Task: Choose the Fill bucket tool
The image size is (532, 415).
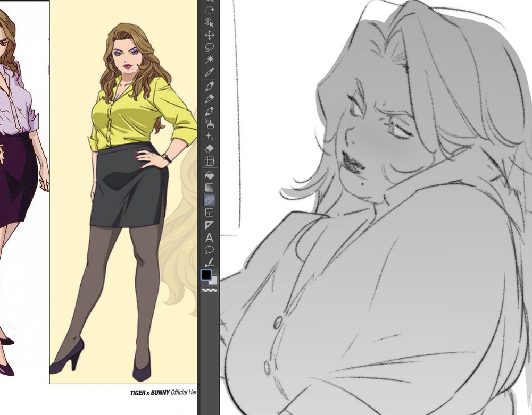Action: click(209, 175)
